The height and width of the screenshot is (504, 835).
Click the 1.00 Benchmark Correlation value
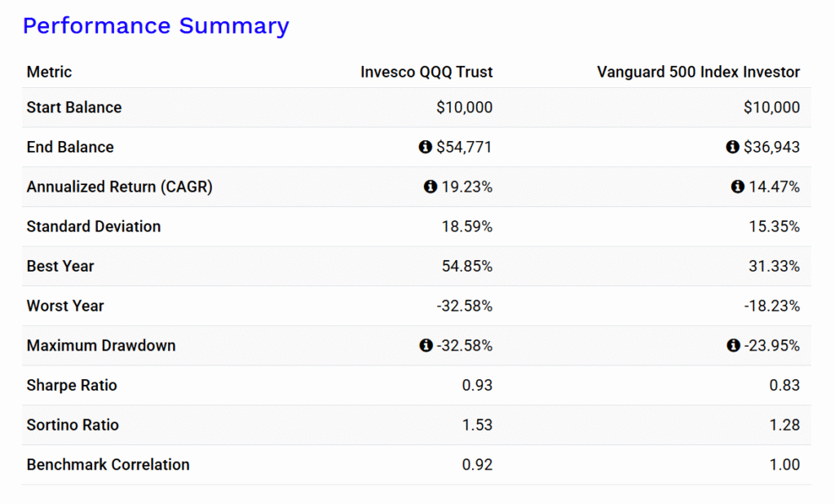784,465
